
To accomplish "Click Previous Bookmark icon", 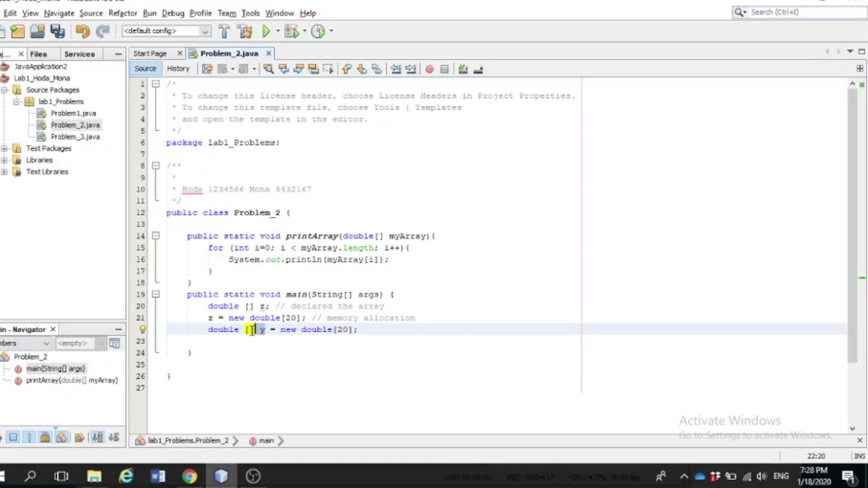I will point(347,69).
